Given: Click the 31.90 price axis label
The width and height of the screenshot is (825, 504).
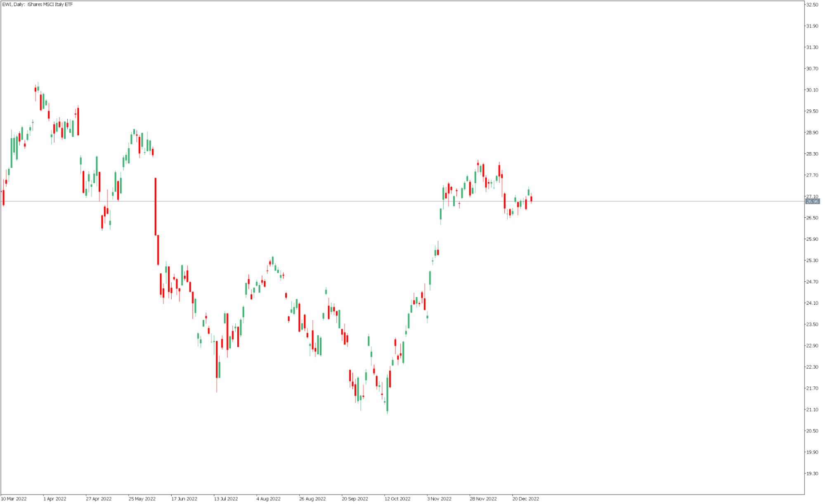Looking at the screenshot, I should click(812, 26).
